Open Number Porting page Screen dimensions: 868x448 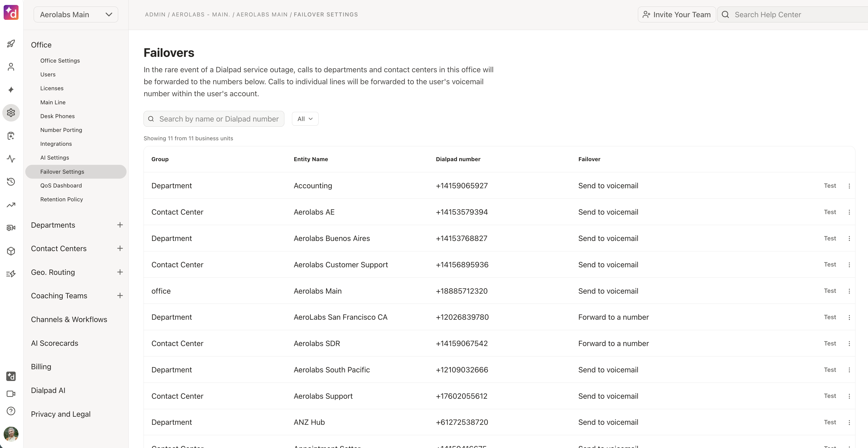click(x=61, y=130)
